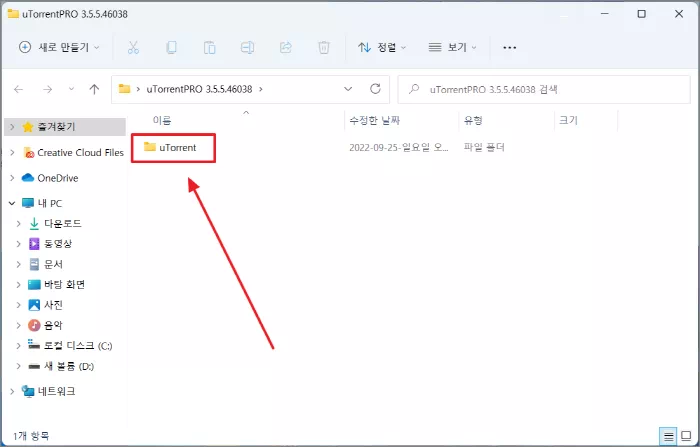Go forward with the right arrow
The image size is (700, 447).
(47, 89)
